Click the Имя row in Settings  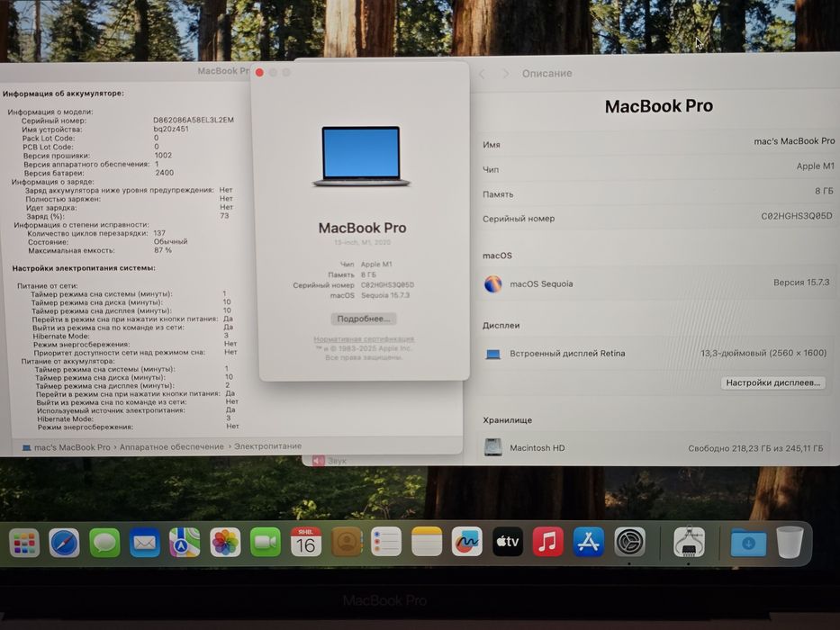(658, 142)
